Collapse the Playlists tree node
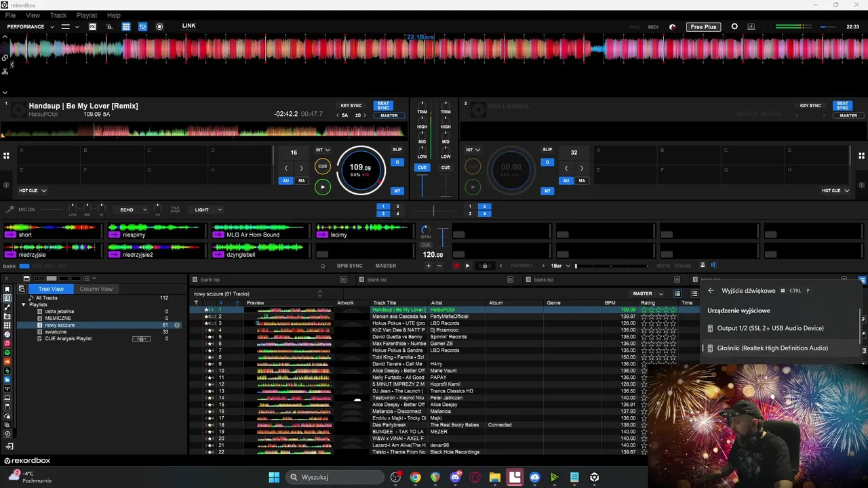Viewport: 868px width, 488px height. point(23,305)
